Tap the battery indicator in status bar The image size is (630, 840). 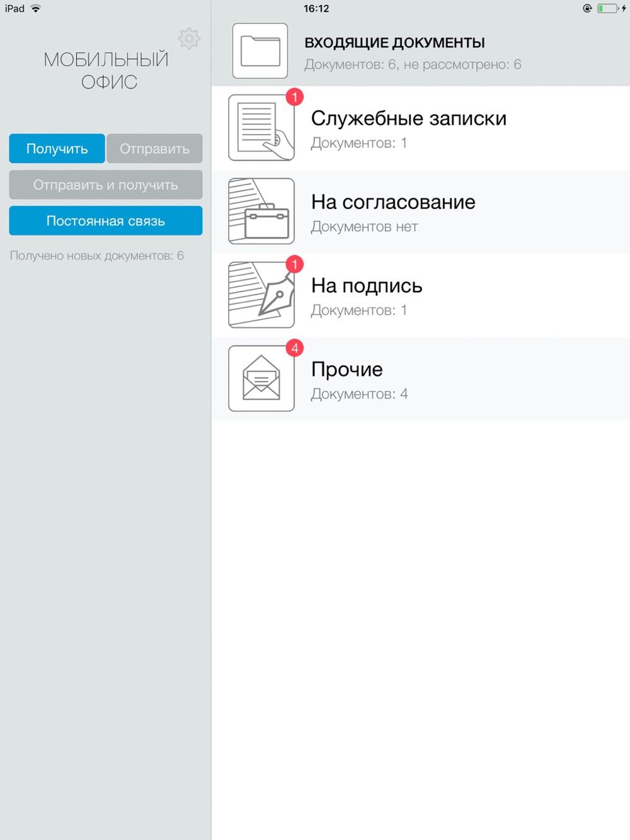pos(607,8)
